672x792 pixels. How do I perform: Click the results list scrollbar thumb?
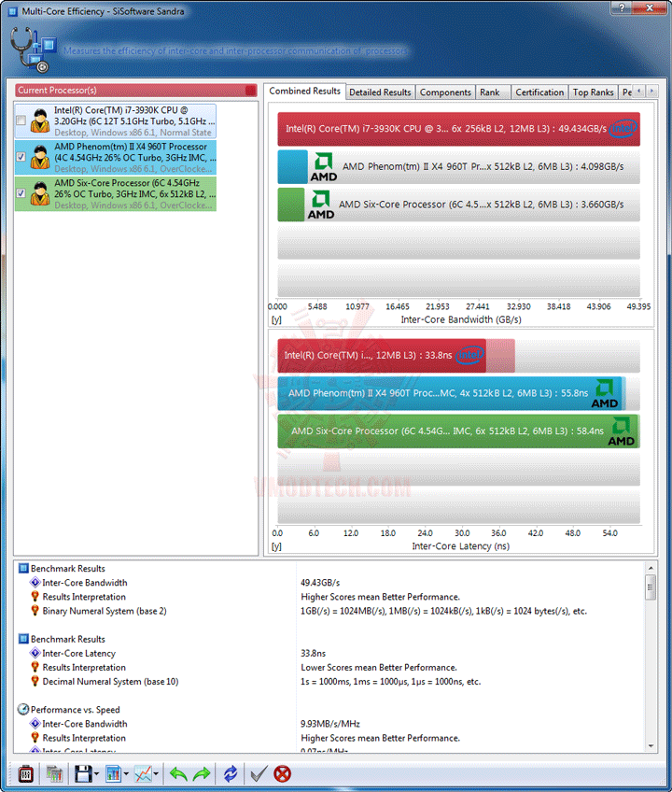651,587
